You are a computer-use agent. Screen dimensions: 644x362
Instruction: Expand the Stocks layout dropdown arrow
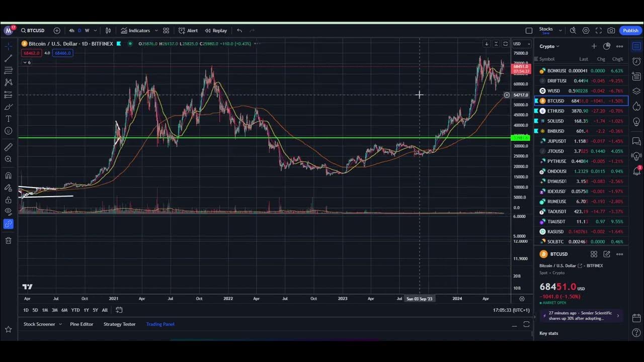pyautogui.click(x=560, y=31)
